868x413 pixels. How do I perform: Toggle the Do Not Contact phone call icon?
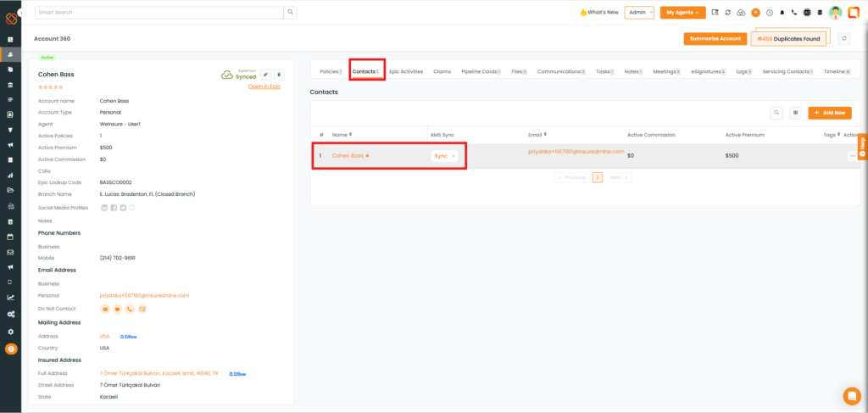coord(130,309)
